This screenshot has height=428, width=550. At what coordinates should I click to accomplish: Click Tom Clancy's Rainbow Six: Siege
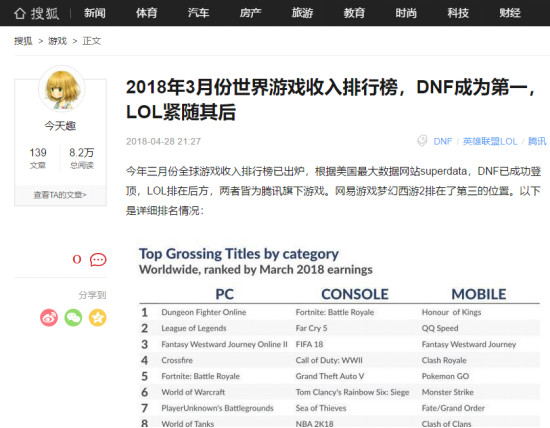click(x=353, y=392)
